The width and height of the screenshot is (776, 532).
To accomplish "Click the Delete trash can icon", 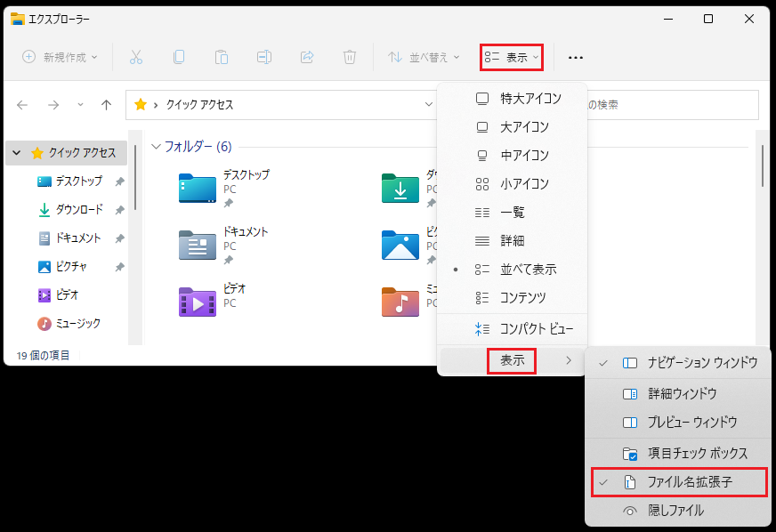I will tap(350, 57).
